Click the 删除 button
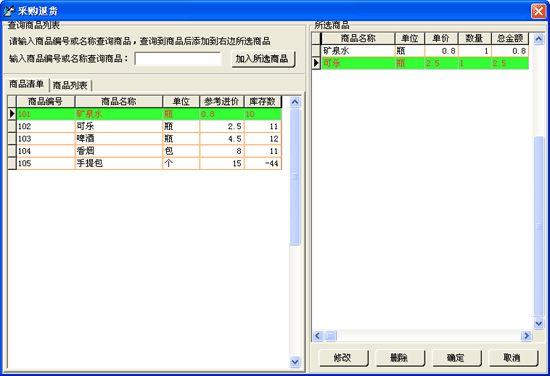Screen dimensions: 550x376 pyautogui.click(x=400, y=358)
